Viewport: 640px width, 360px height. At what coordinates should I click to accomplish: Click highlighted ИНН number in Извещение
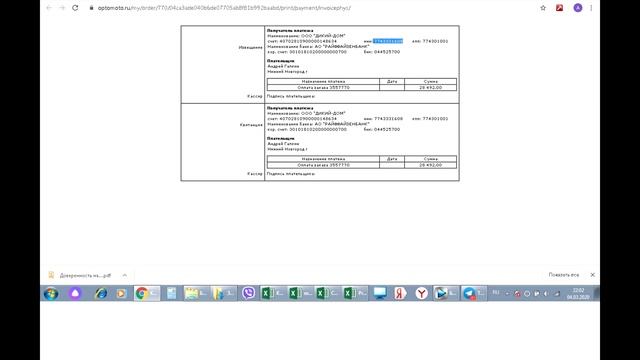pos(388,41)
